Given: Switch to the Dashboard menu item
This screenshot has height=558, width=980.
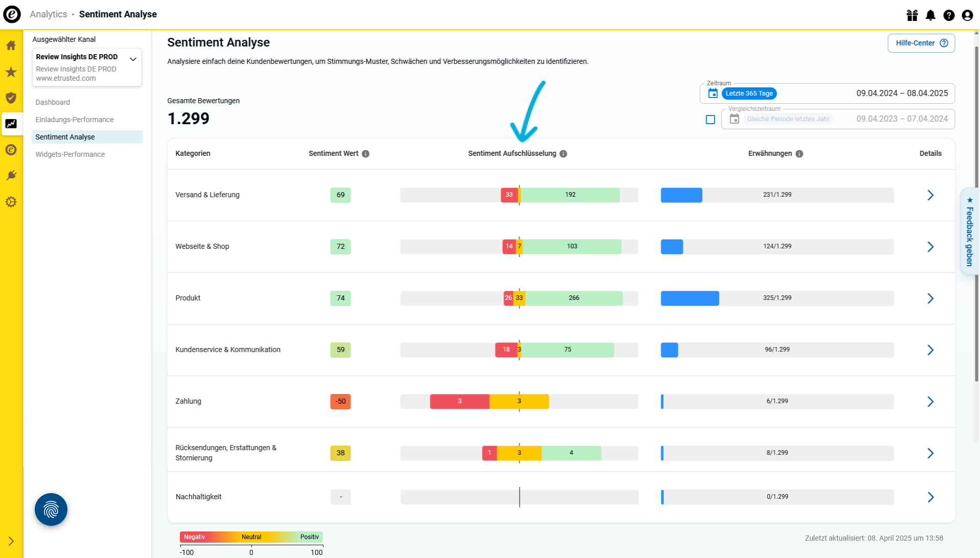Looking at the screenshot, I should (x=53, y=102).
